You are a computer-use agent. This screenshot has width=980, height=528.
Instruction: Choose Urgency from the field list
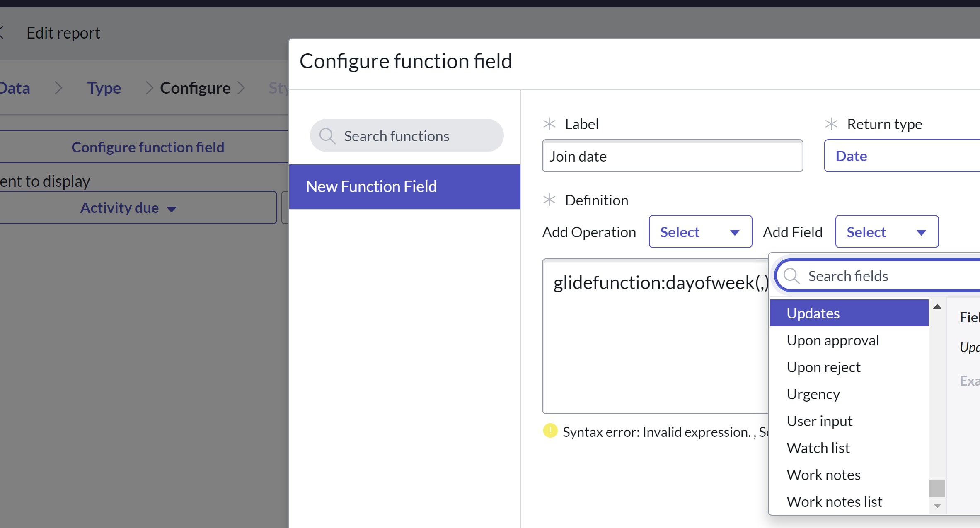pos(813,394)
